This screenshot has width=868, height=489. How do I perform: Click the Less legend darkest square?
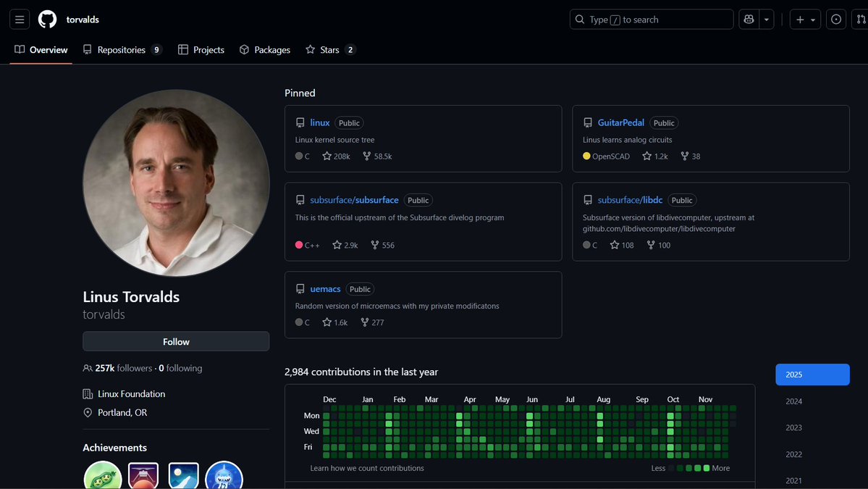click(671, 468)
